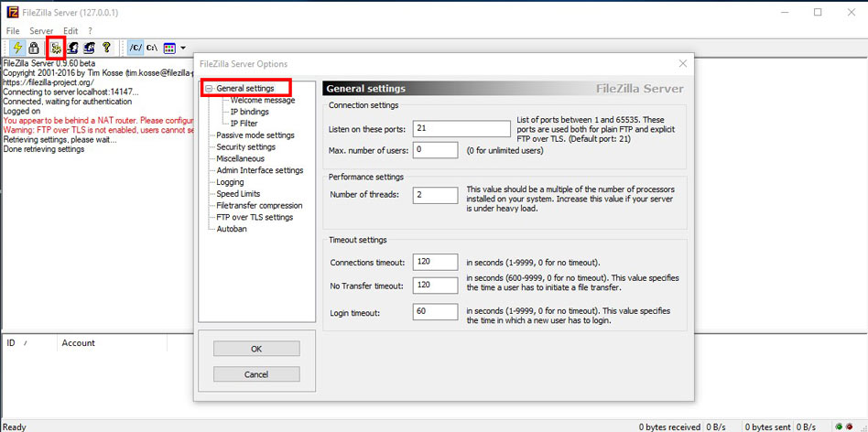Sort connections by Account column header
The height and width of the screenshot is (432, 868).
point(112,343)
